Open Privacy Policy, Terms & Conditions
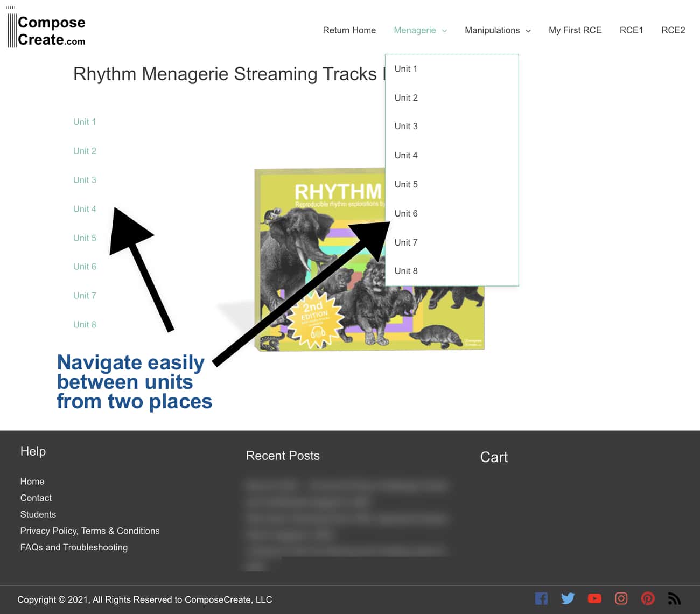Screen dimensions: 700x614 pos(90,531)
